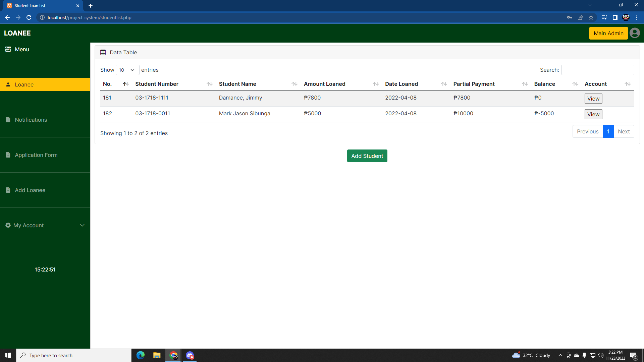Toggle sorting on the Date Loaned column

pos(444,84)
